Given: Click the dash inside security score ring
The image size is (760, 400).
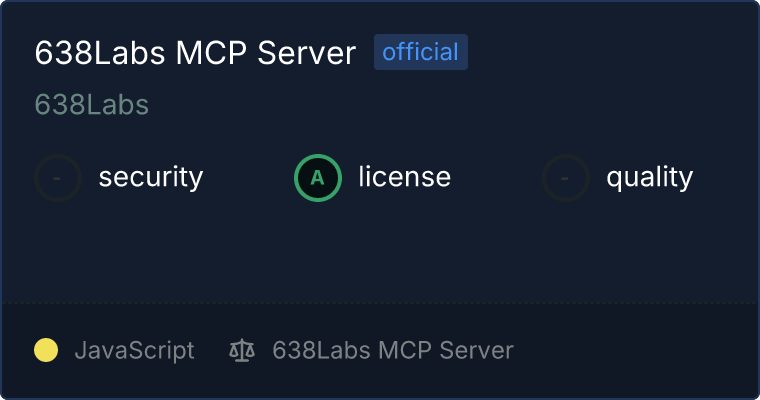Looking at the screenshot, I should (57, 178).
